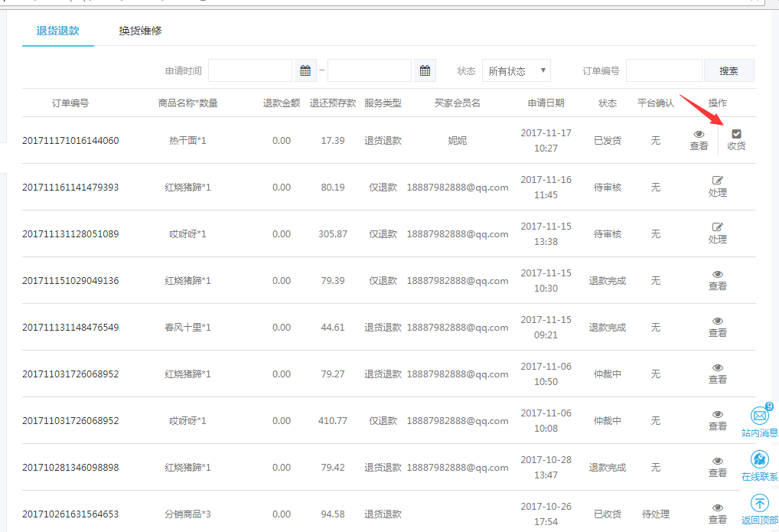This screenshot has width=779, height=532.
Task: Click 返回顶部 back to top icon
Action: coord(759,503)
